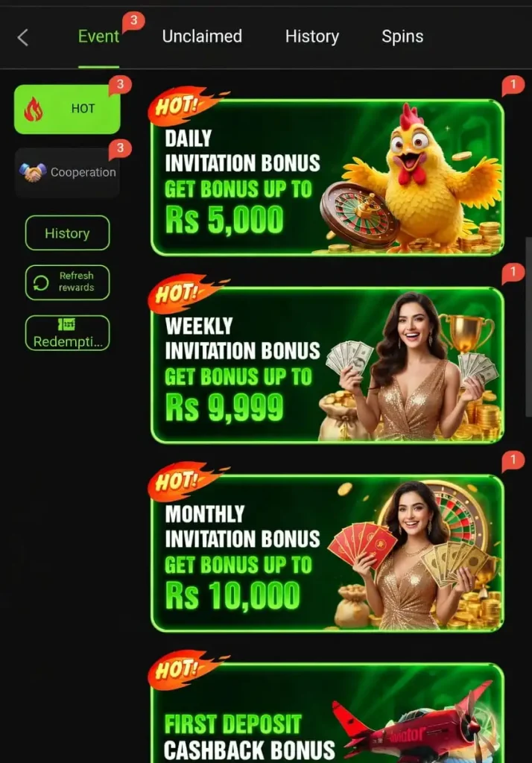
Task: Open Daily Invitation Bonus banner
Action: [327, 177]
